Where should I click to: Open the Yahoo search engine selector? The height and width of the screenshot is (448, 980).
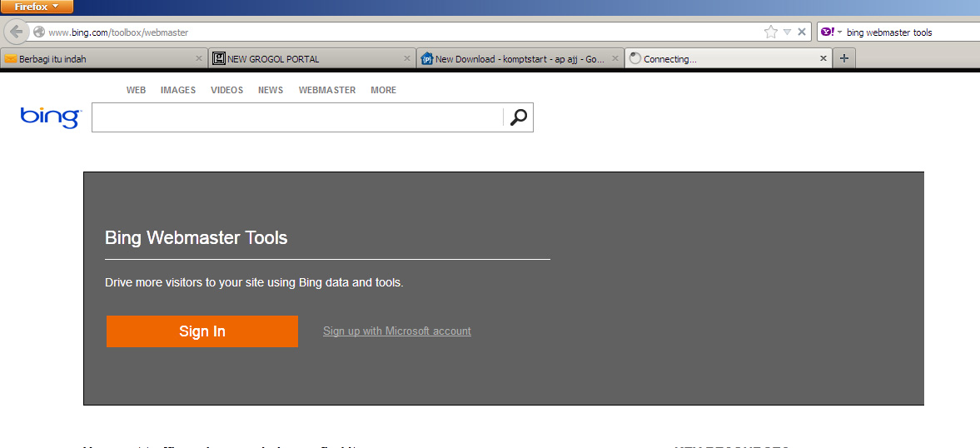click(831, 32)
